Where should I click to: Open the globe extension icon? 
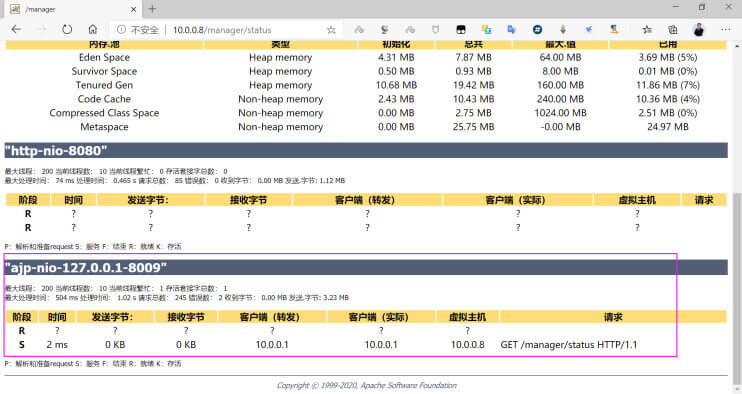[x=384, y=30]
